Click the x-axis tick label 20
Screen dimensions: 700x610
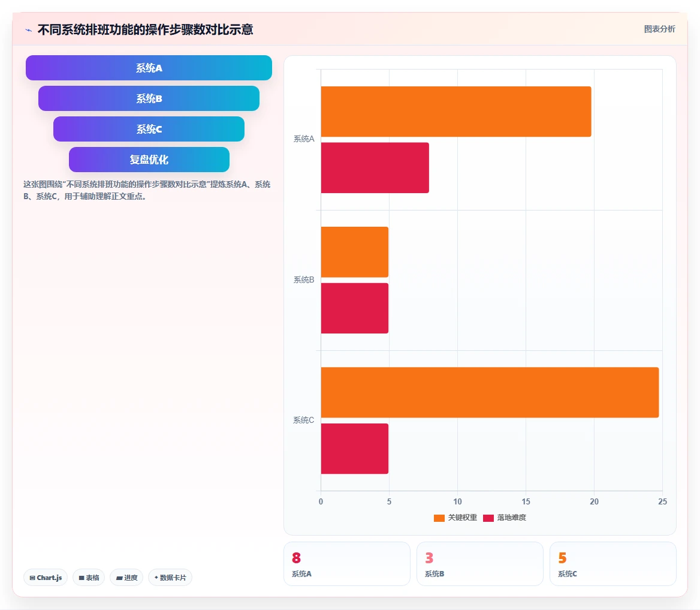click(x=594, y=501)
